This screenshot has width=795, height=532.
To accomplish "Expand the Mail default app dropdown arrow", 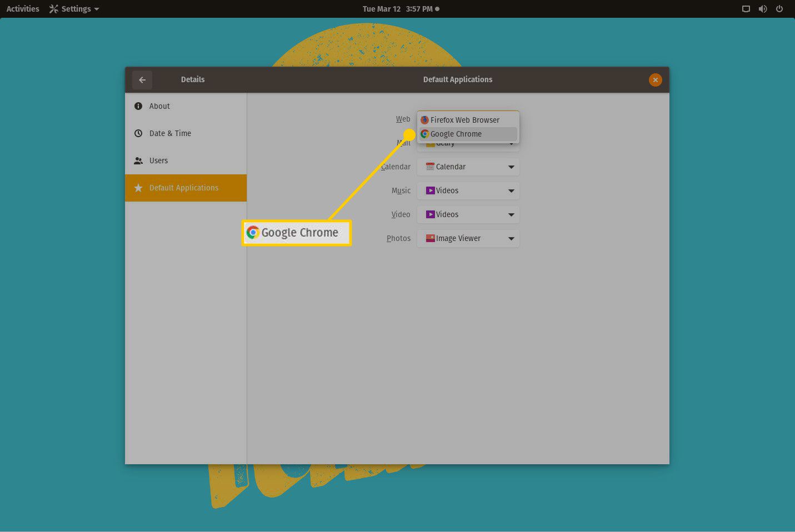I will pyautogui.click(x=511, y=144).
